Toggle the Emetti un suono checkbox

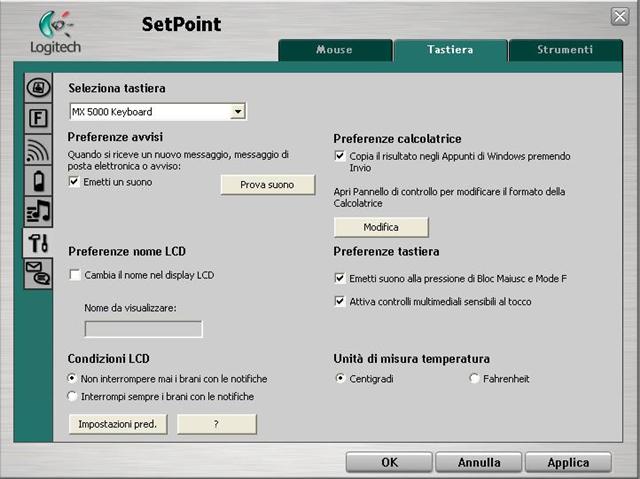(x=74, y=182)
